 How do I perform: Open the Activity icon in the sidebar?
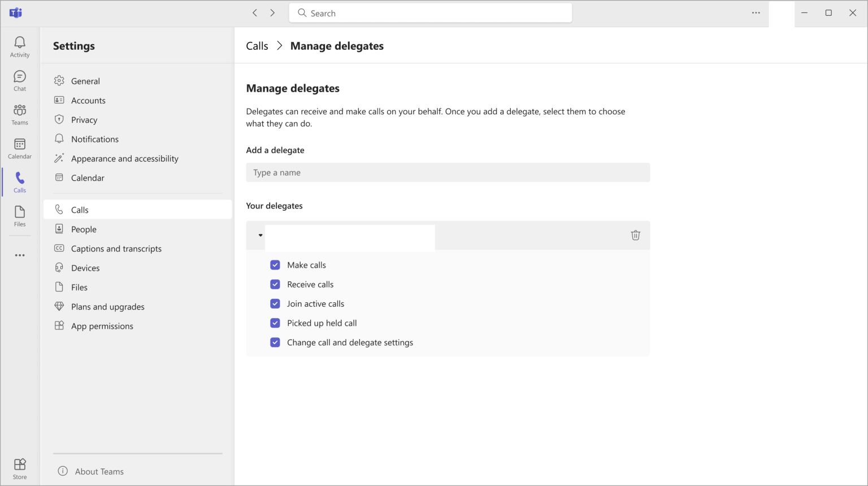(19, 46)
